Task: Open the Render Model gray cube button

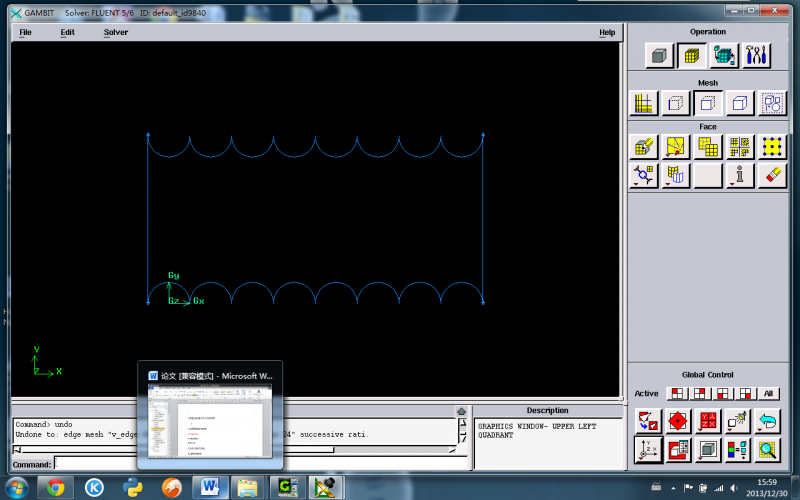Action: click(708, 450)
